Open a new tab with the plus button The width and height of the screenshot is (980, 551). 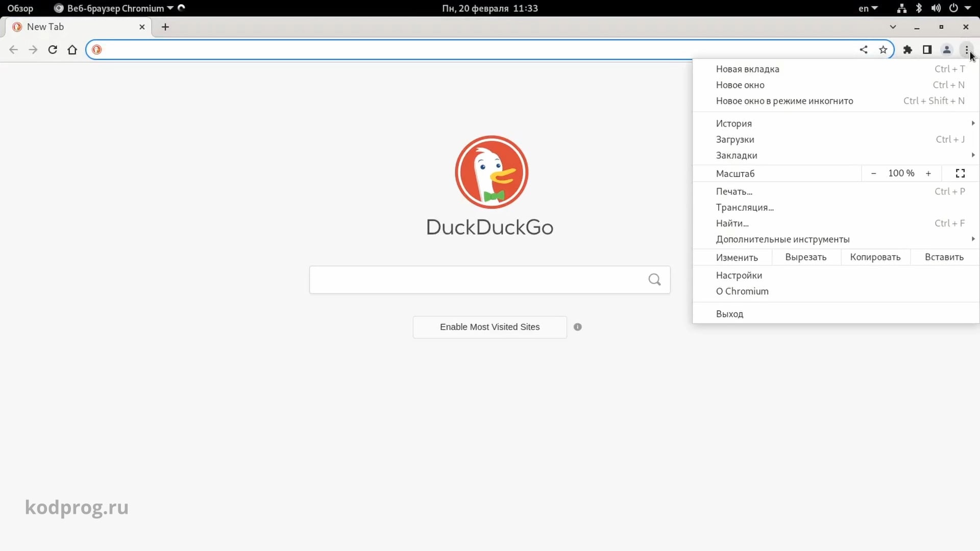click(165, 27)
